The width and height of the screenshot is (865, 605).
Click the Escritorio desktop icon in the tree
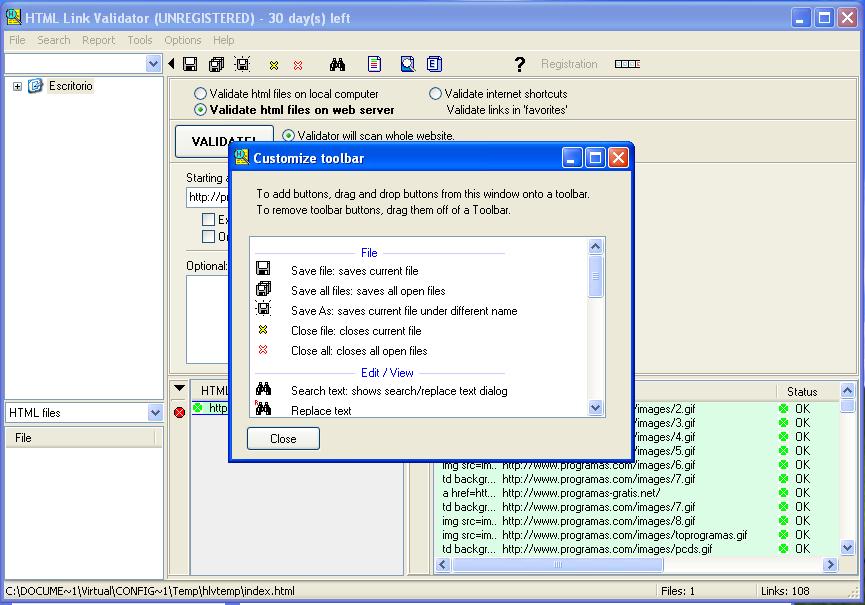(35, 85)
